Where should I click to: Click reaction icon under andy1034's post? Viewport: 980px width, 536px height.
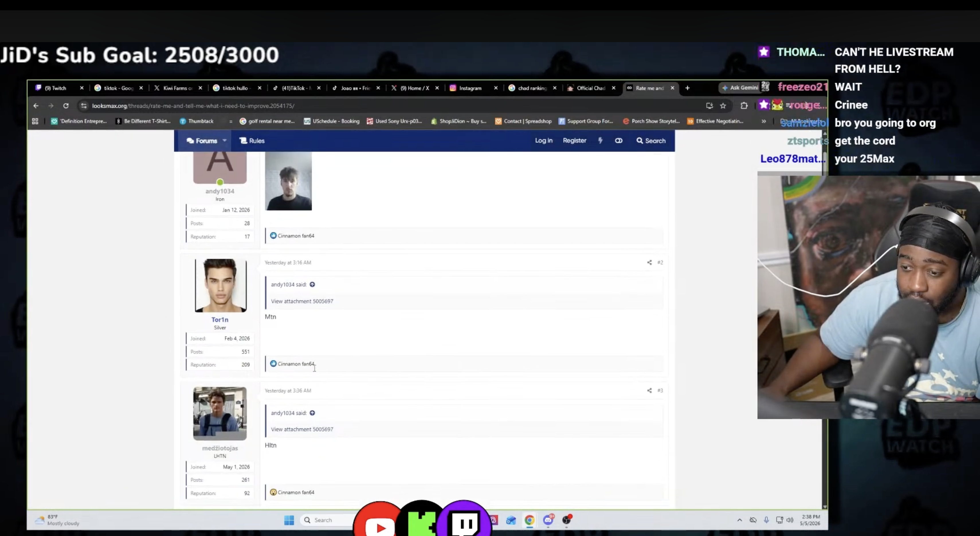(x=273, y=236)
